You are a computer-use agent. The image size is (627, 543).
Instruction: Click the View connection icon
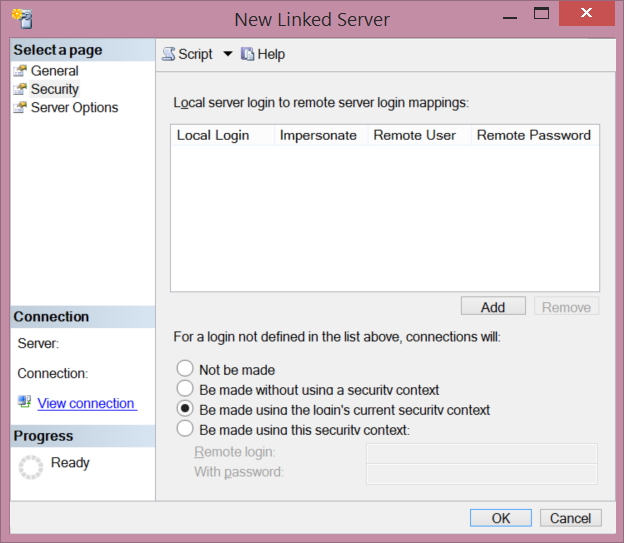24,402
